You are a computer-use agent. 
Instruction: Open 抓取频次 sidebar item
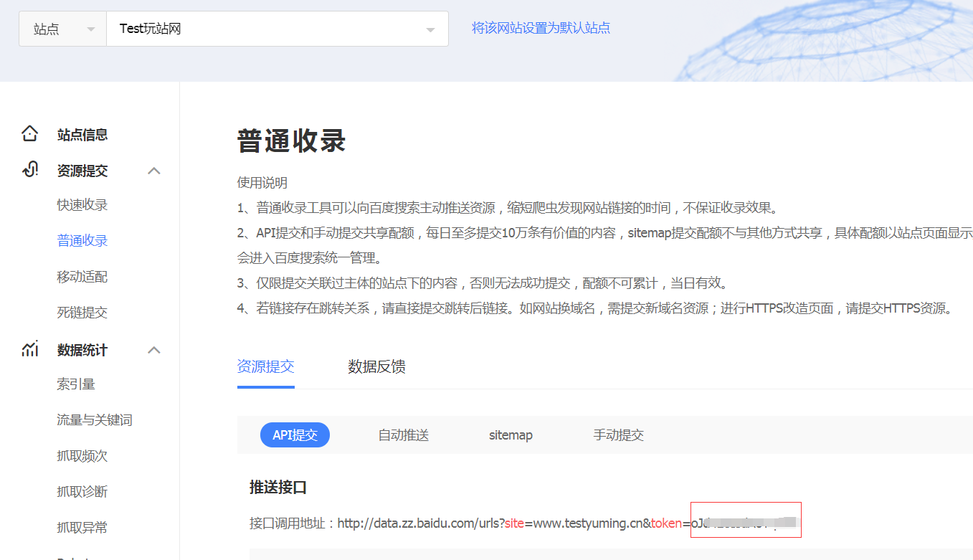(82, 456)
